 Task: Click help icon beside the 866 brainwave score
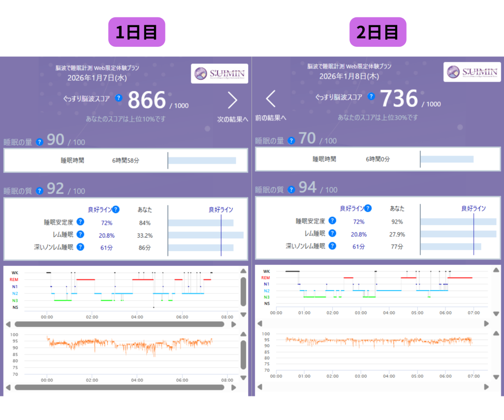pyautogui.click(x=119, y=98)
